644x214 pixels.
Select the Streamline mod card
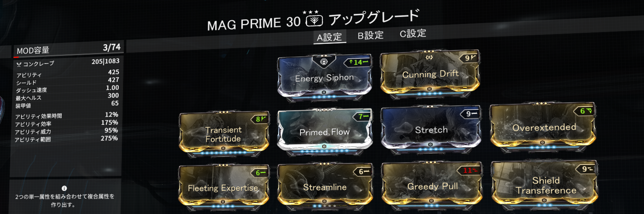(324, 185)
